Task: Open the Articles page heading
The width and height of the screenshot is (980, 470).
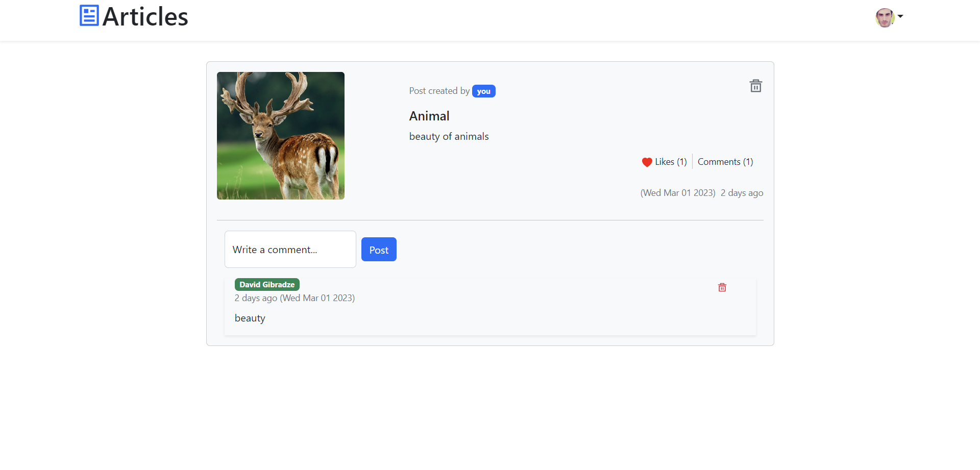Action: [x=144, y=16]
